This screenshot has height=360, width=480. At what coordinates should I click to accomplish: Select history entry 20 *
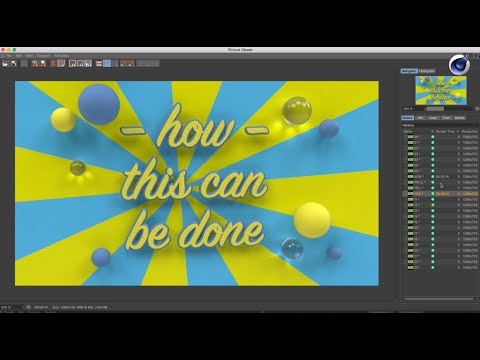point(441,250)
